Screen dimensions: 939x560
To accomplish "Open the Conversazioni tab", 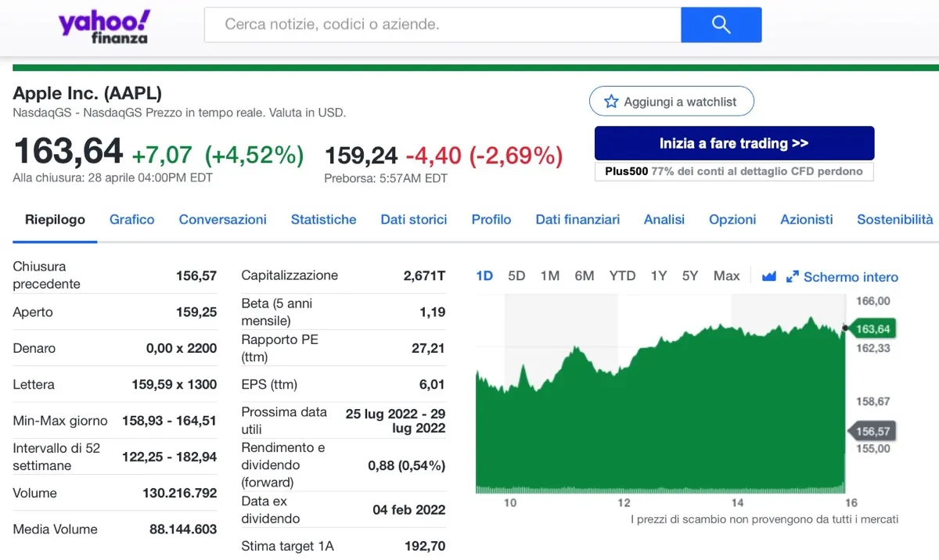I will coord(223,220).
